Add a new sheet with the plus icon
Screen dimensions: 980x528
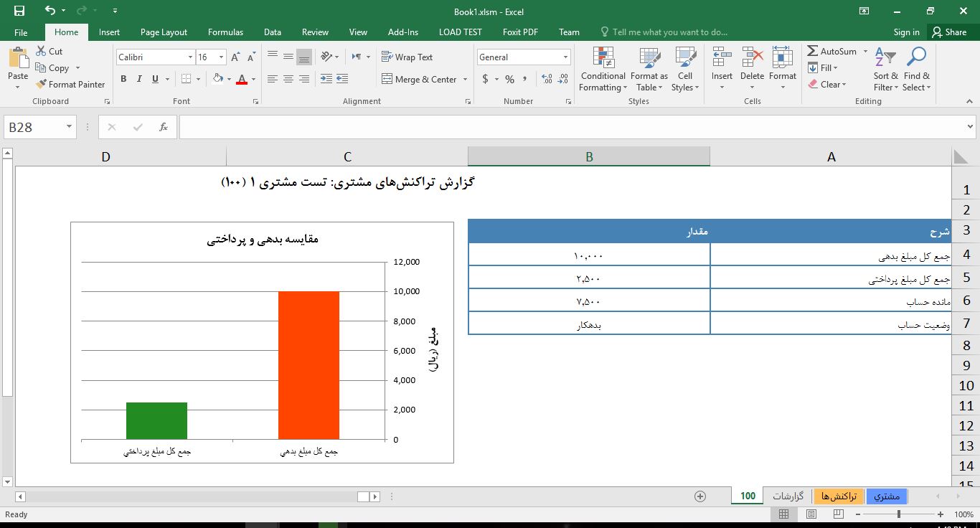point(700,496)
